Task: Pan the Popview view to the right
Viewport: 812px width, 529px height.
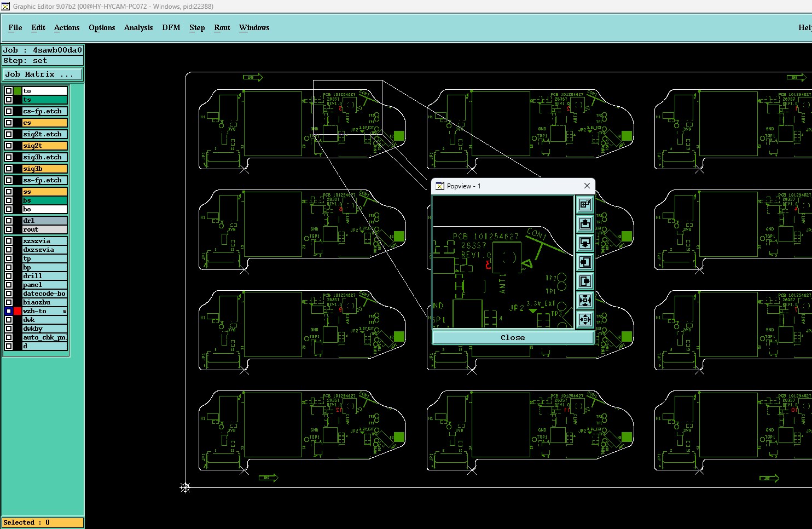Action: (x=585, y=281)
